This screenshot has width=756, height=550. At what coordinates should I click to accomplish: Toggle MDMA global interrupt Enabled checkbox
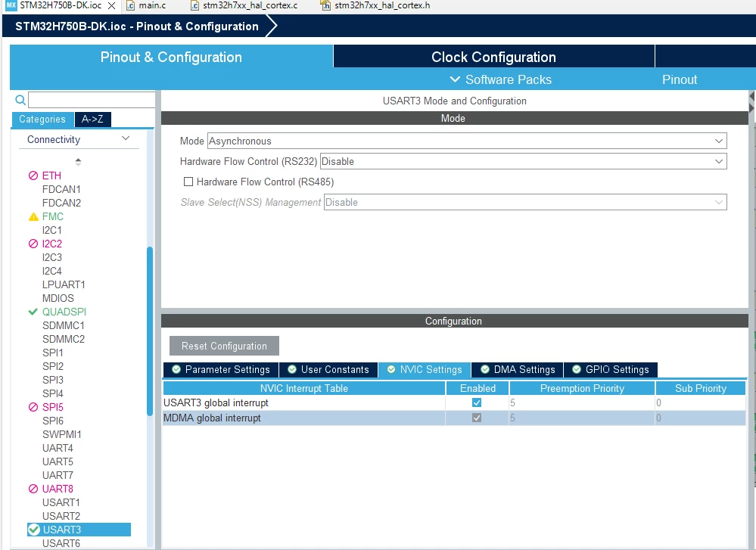pos(477,418)
